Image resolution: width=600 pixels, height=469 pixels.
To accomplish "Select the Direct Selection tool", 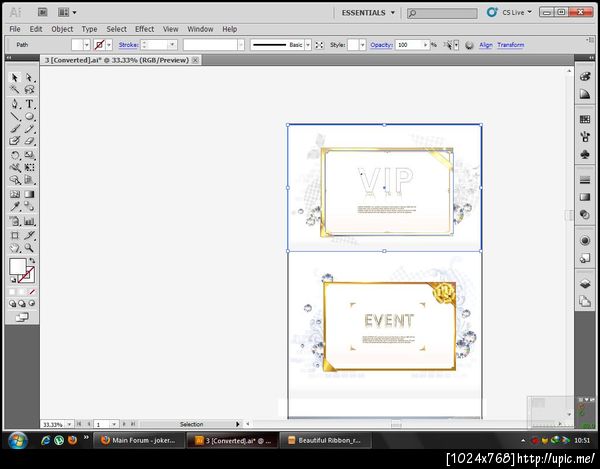I will (x=29, y=78).
